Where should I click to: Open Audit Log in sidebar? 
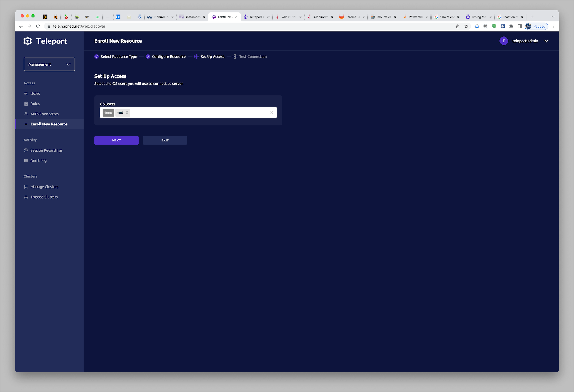tap(38, 160)
